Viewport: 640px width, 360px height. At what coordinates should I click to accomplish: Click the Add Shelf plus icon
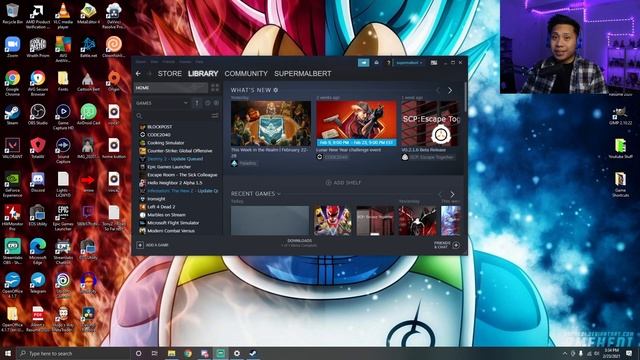click(329, 182)
